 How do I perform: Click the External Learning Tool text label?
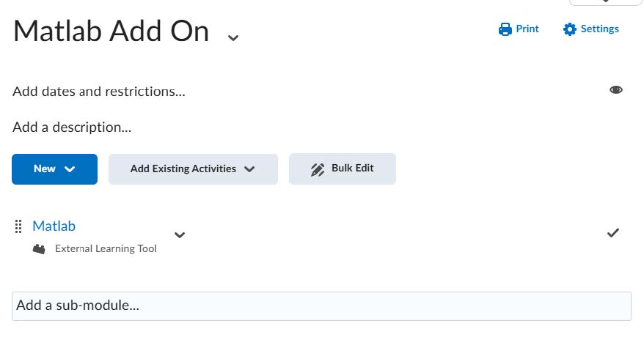pos(106,249)
